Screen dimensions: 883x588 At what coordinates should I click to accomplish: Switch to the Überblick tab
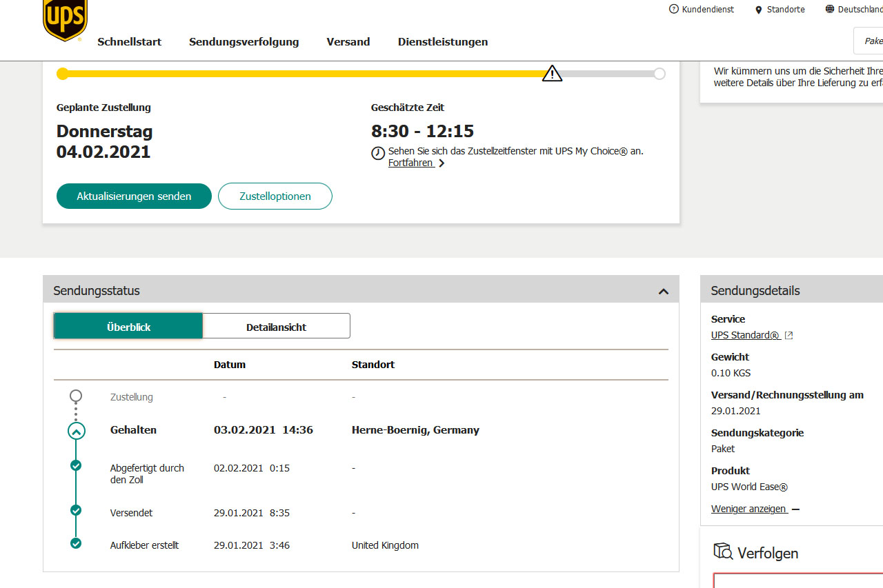pos(128,326)
